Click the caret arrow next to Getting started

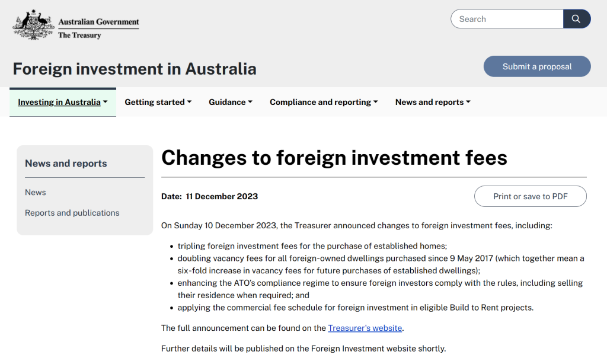[x=189, y=102]
